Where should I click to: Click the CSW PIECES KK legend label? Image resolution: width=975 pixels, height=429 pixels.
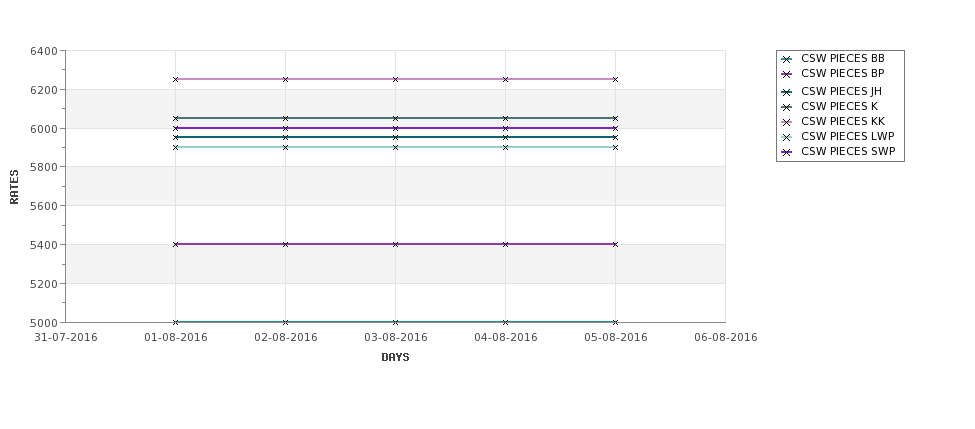pos(843,121)
